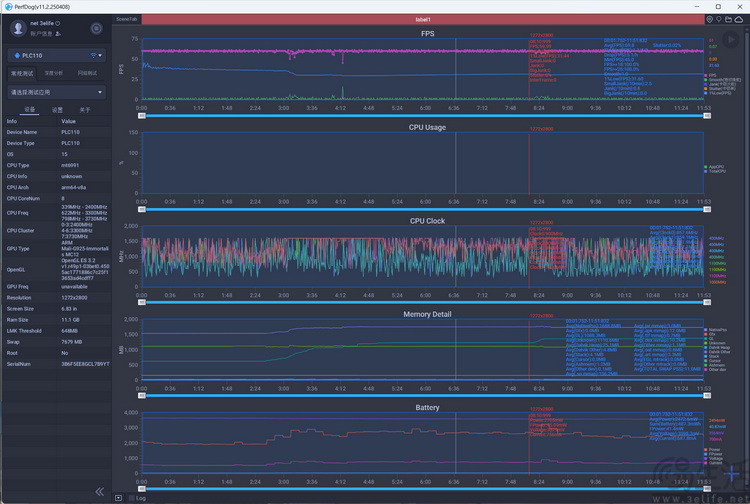Click the plus add-chart icon at bottom right

[x=731, y=474]
